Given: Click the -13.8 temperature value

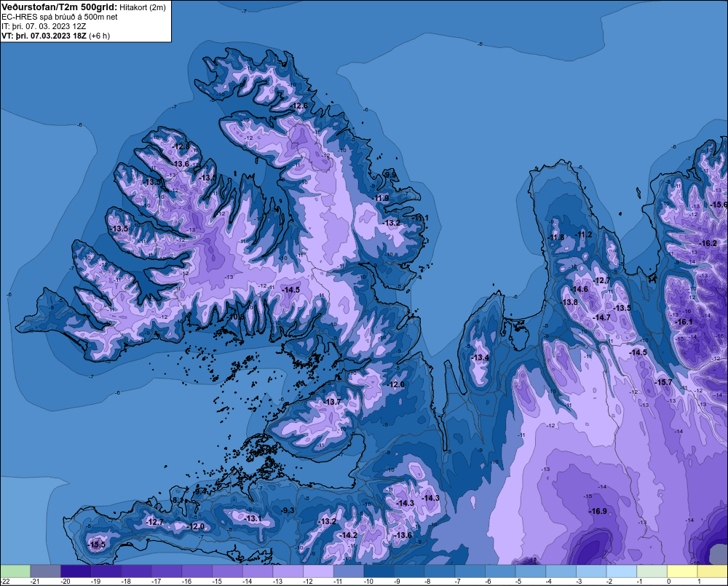Looking at the screenshot, I should click(569, 302).
